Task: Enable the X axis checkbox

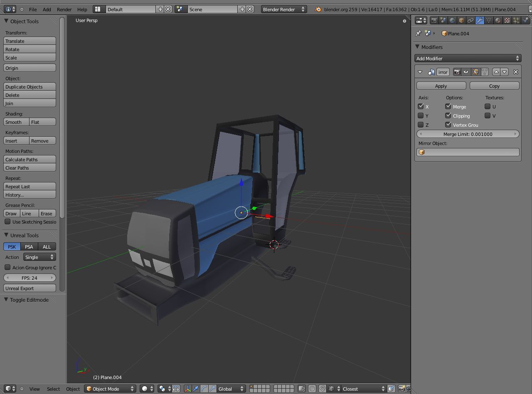Action: 421,106
